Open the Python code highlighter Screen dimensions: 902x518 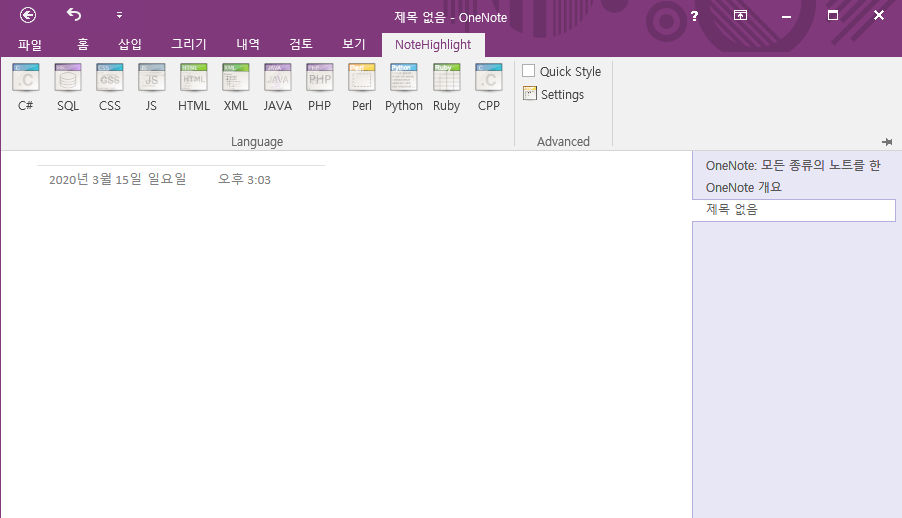(404, 87)
